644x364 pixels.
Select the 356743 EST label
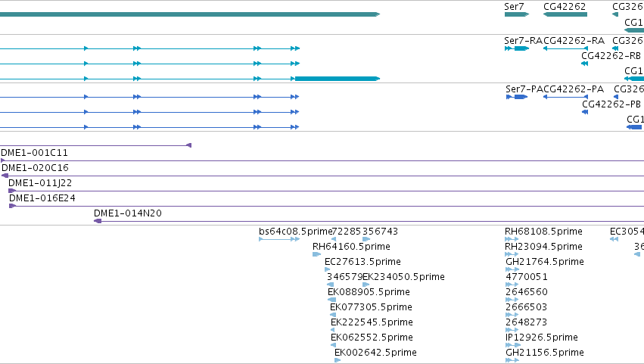tap(380, 232)
